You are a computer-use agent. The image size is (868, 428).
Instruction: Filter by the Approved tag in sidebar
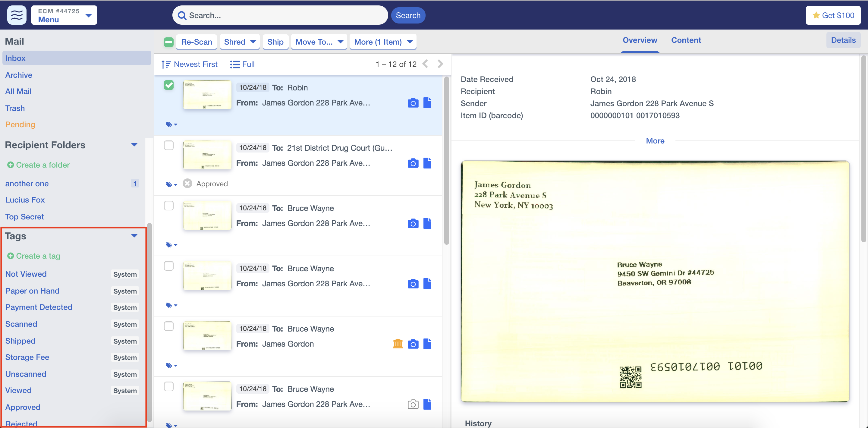(23, 407)
